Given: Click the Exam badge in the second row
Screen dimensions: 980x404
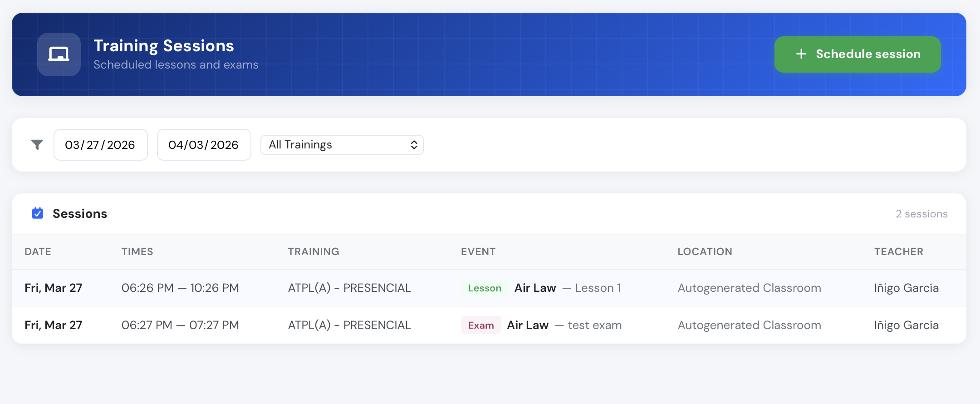Looking at the screenshot, I should coord(481,325).
